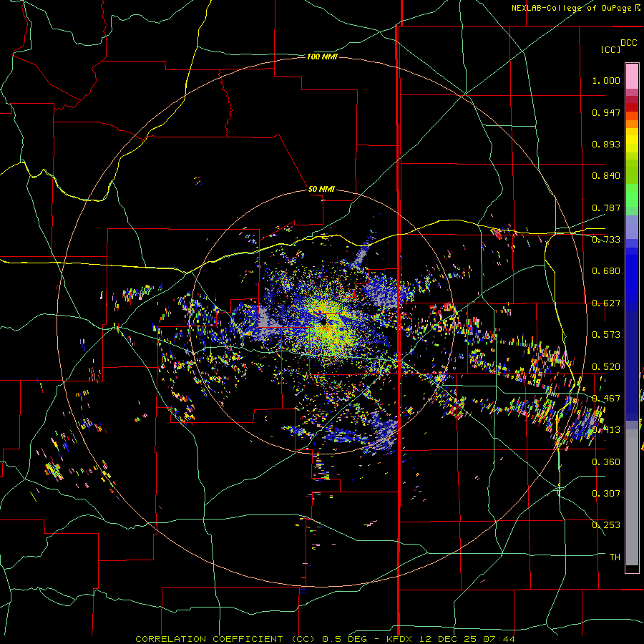
Task: Click the 0.253 color scale value
Action: point(606,525)
